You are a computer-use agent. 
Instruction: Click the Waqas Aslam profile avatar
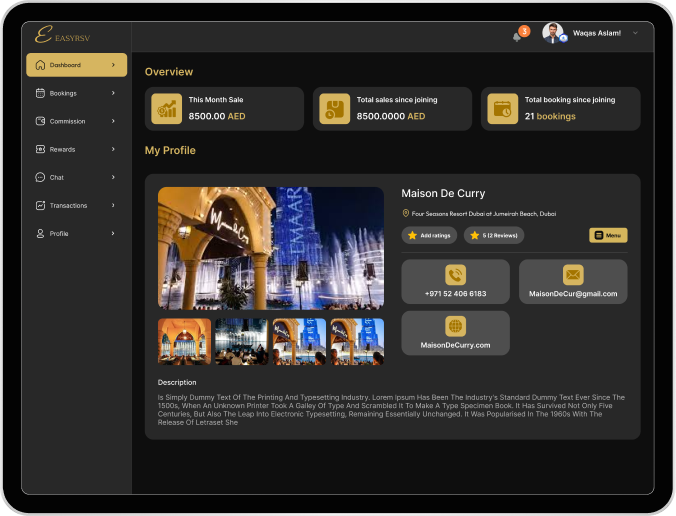(553, 33)
